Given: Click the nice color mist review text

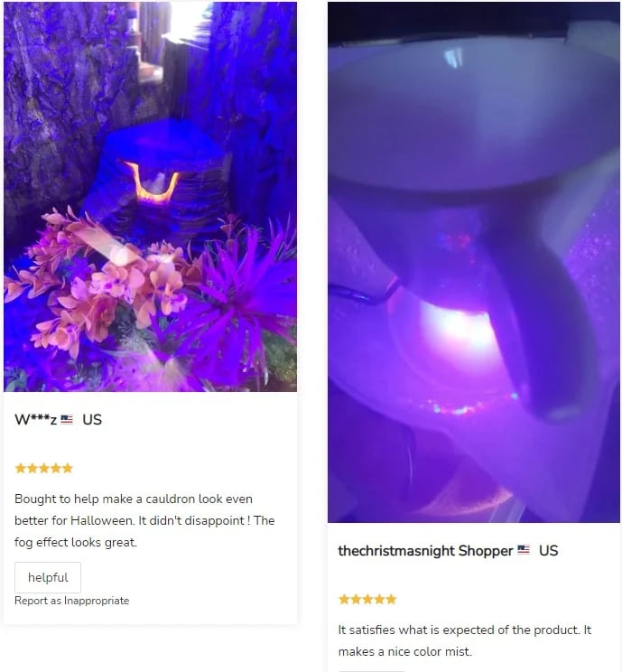Looking at the screenshot, I should pos(465,640).
